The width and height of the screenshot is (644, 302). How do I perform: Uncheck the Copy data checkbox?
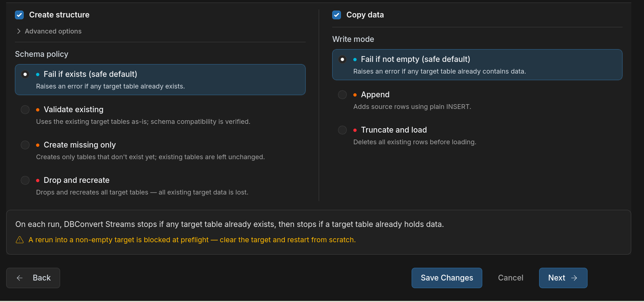pyautogui.click(x=337, y=15)
